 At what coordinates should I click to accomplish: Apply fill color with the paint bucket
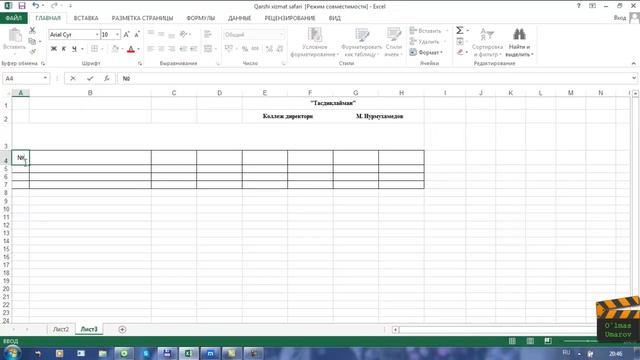pos(115,49)
